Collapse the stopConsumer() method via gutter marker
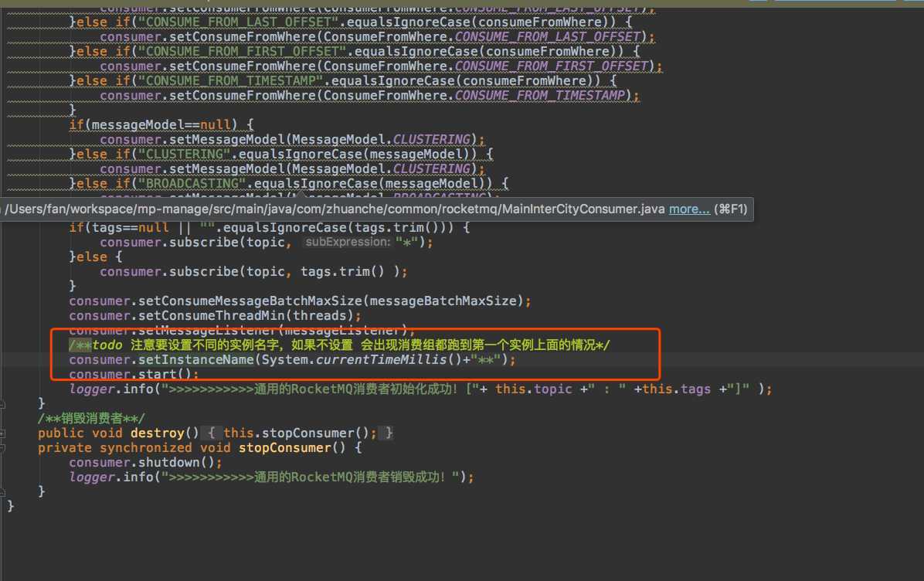Image resolution: width=924 pixels, height=581 pixels. pos(2,448)
